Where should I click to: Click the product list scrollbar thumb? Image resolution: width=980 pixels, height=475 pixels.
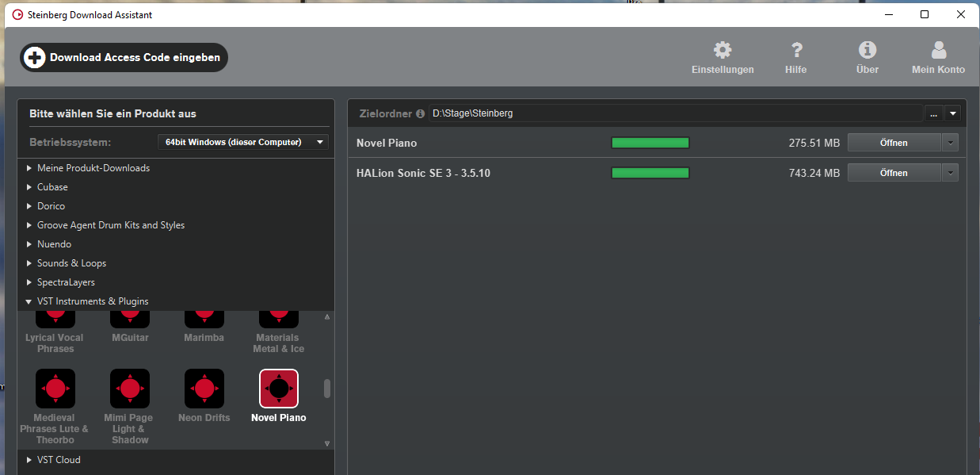(x=327, y=389)
